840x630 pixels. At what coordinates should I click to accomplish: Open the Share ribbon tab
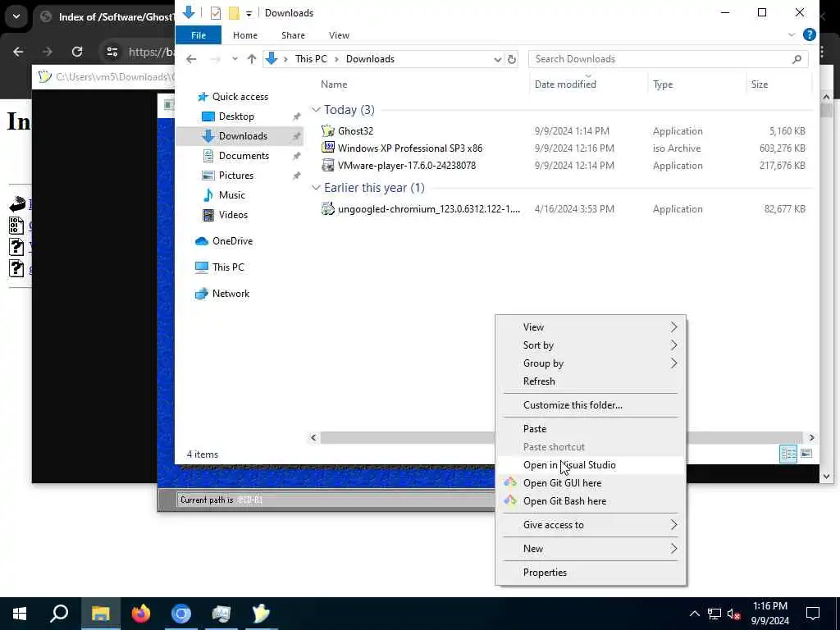[293, 34]
